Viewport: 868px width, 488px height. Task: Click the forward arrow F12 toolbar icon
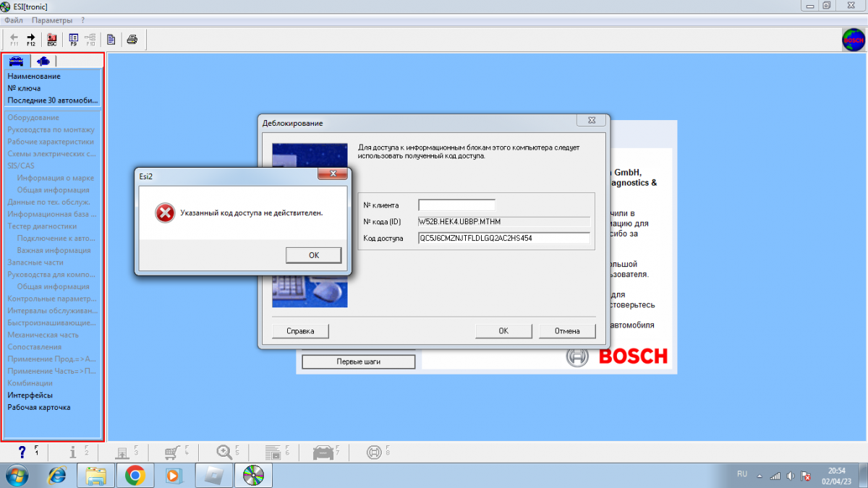[x=31, y=39]
